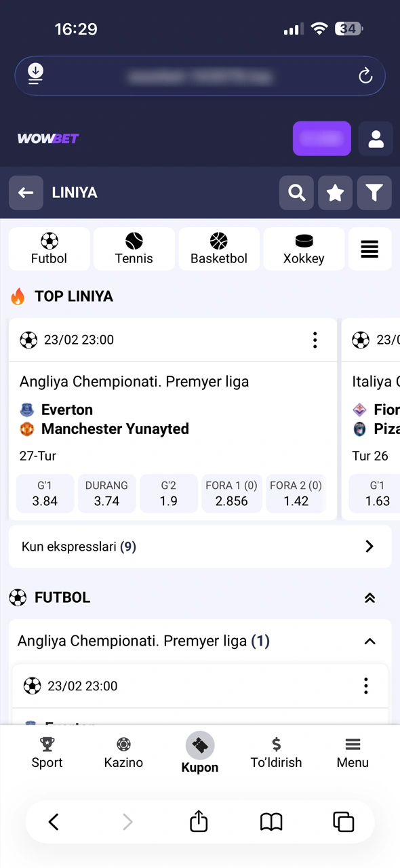Open Safari tab overview in bottom bar
The height and width of the screenshot is (868, 400).
click(x=343, y=821)
